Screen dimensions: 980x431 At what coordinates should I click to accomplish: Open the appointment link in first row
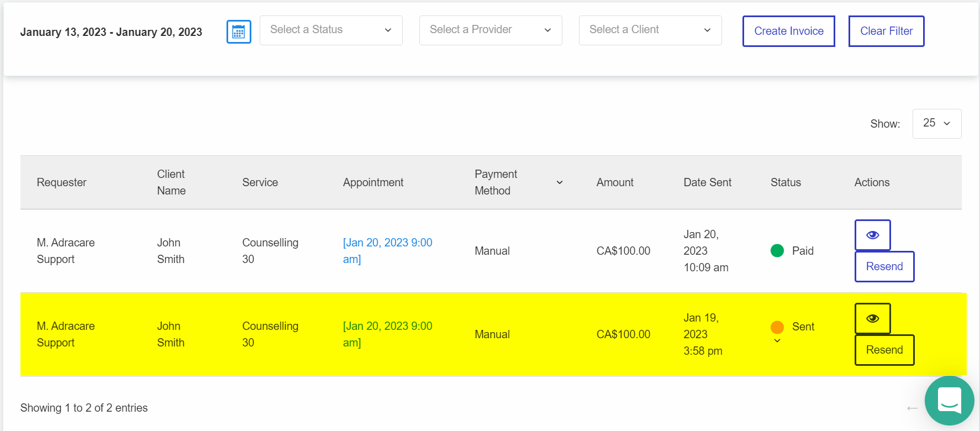pos(387,251)
